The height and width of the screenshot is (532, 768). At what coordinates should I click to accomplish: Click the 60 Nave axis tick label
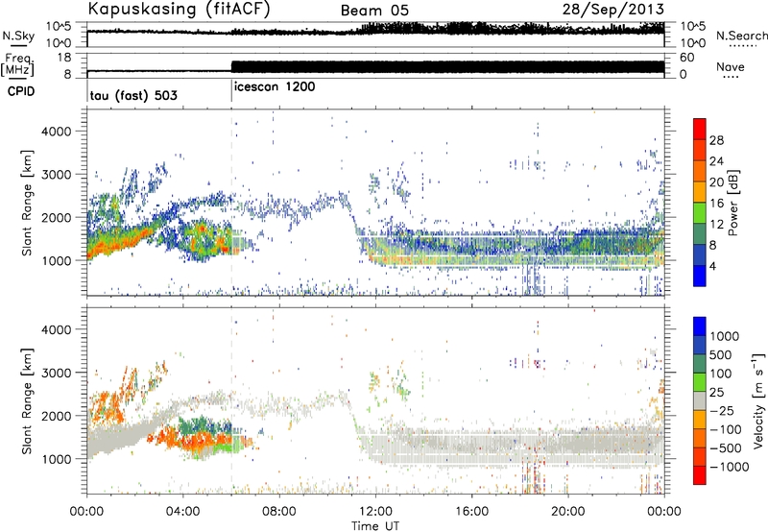[x=687, y=58]
